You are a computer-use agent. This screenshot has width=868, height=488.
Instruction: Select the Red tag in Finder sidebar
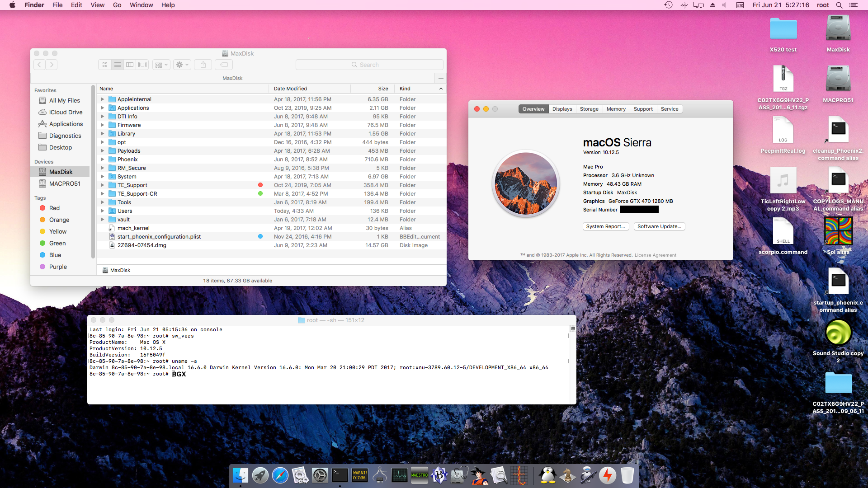[x=50, y=208]
